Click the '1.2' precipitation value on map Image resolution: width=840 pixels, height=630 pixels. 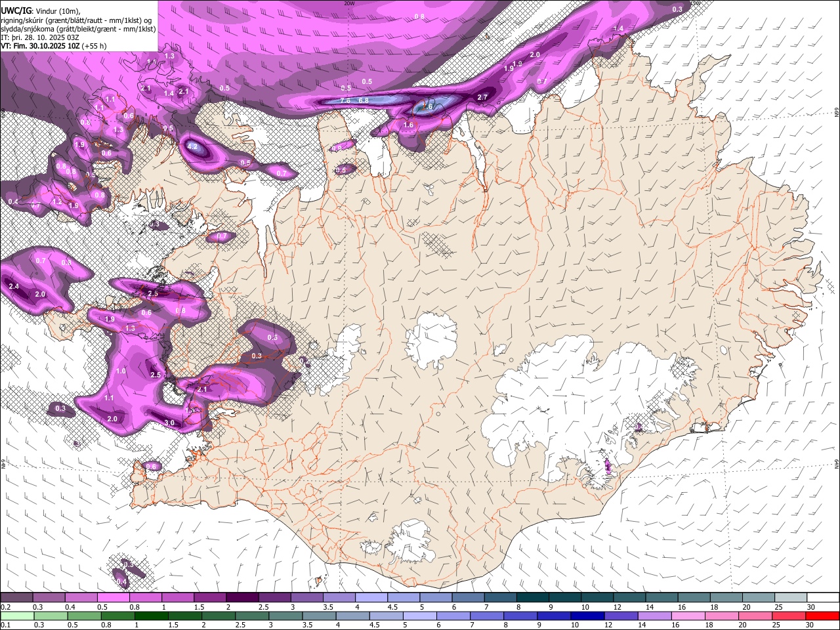[57, 202]
